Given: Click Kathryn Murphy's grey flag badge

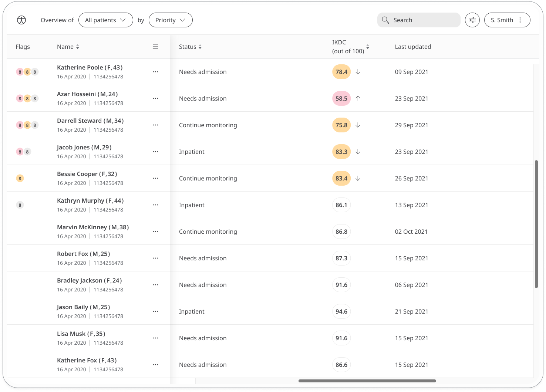Looking at the screenshot, I should (x=20, y=205).
